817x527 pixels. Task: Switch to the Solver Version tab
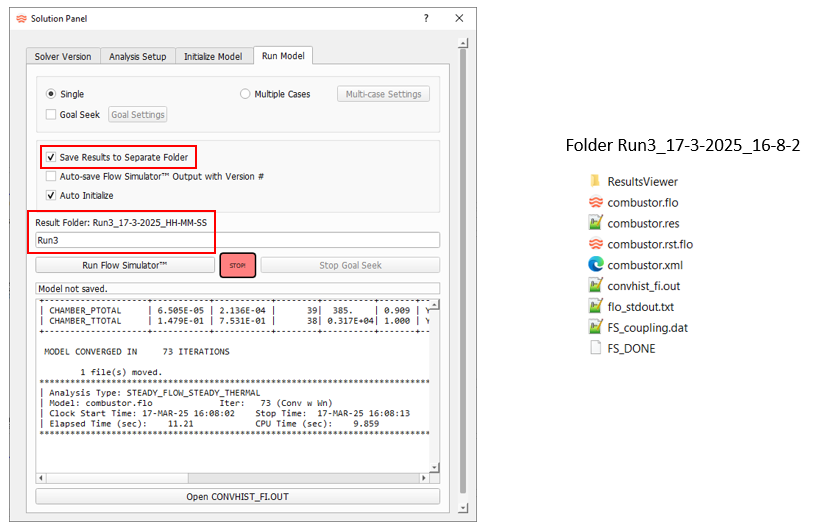click(63, 56)
